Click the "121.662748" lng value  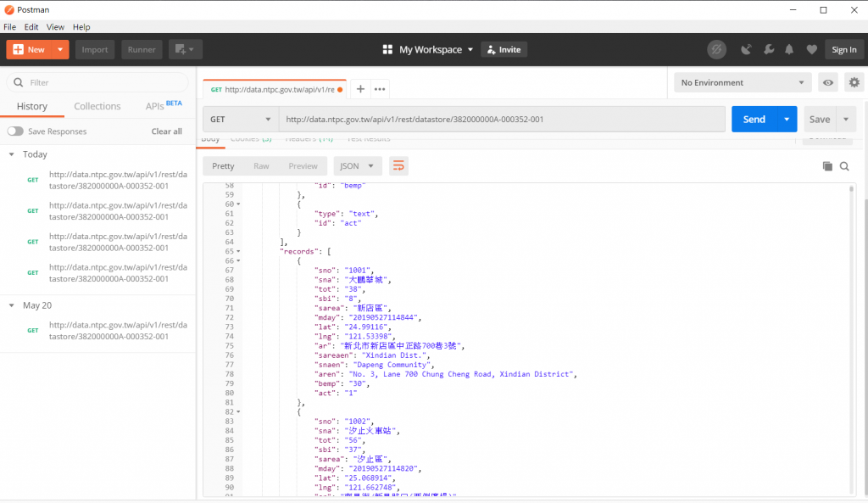(372, 488)
